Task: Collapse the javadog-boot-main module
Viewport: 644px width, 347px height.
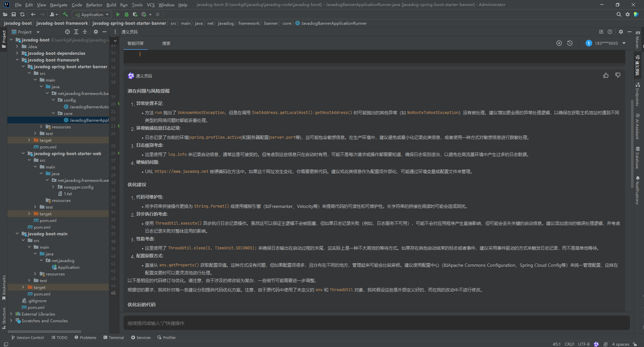Action: (x=17, y=234)
